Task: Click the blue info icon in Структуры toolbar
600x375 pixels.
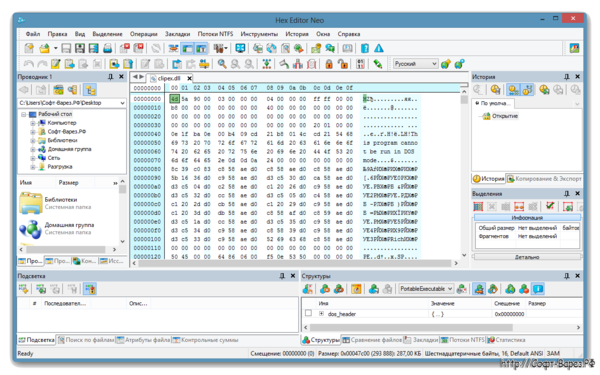Action: click(x=538, y=289)
